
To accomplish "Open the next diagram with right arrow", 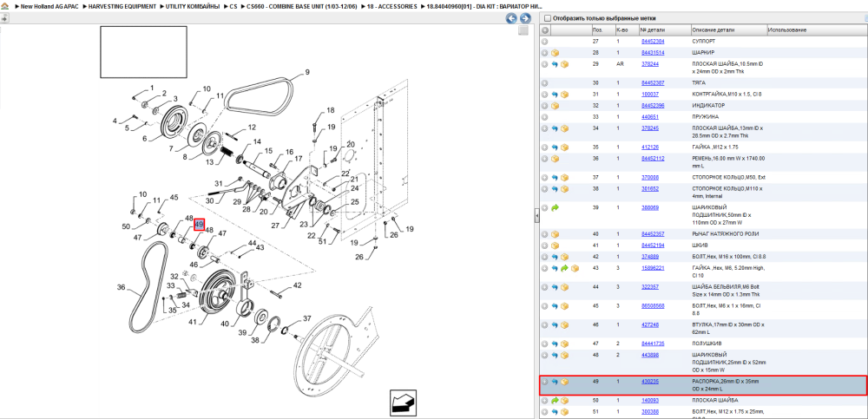I will point(525,18).
